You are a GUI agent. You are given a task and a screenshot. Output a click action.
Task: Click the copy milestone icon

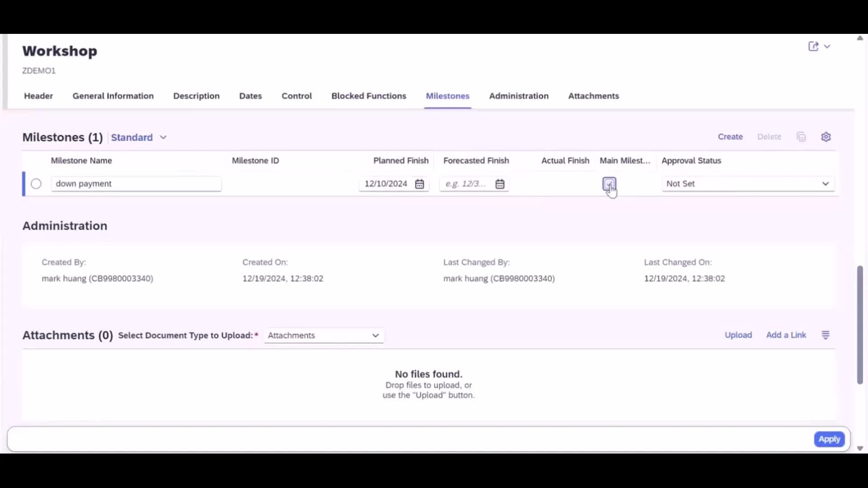(801, 137)
